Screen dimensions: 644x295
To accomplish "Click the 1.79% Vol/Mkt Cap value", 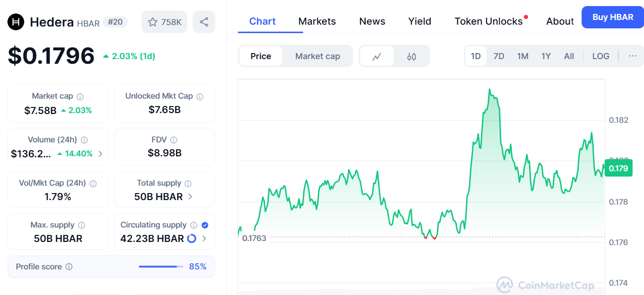I will coord(58,197).
